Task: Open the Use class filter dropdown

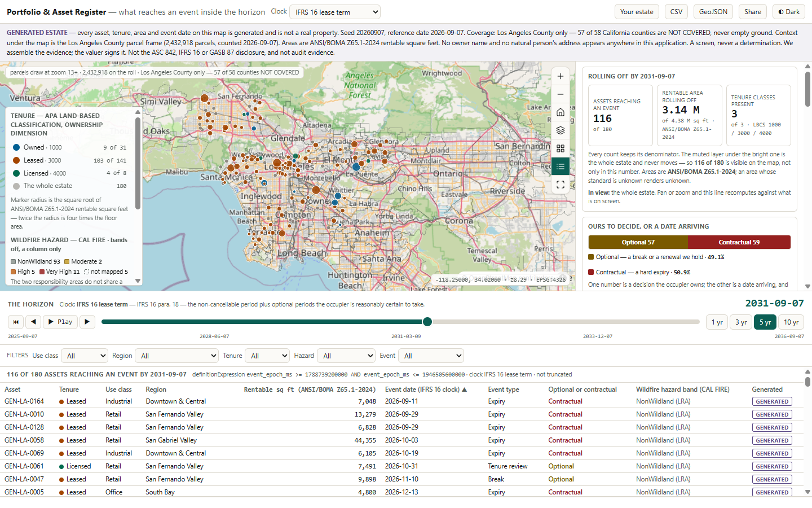Action: point(84,356)
